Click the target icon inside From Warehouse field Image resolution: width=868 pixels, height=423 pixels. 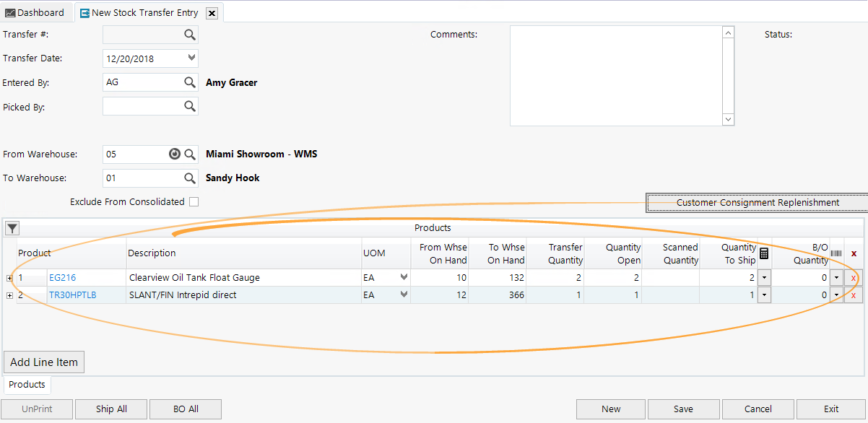coord(174,154)
